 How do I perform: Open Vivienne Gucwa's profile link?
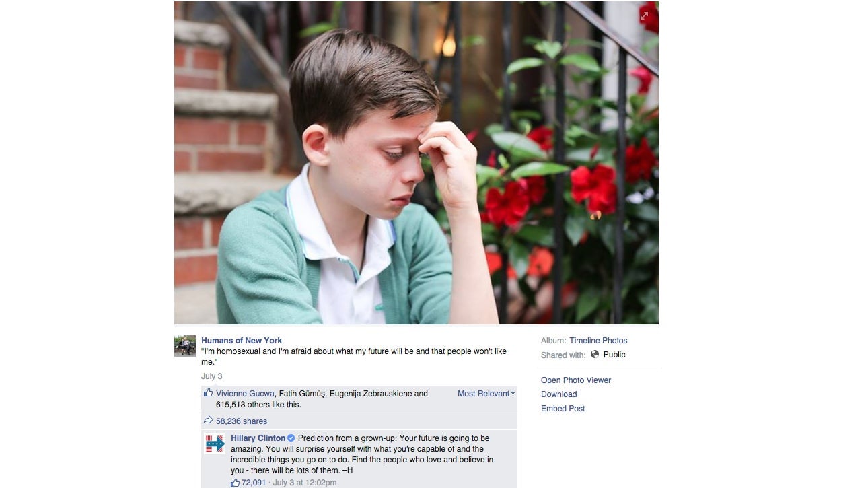click(x=245, y=394)
